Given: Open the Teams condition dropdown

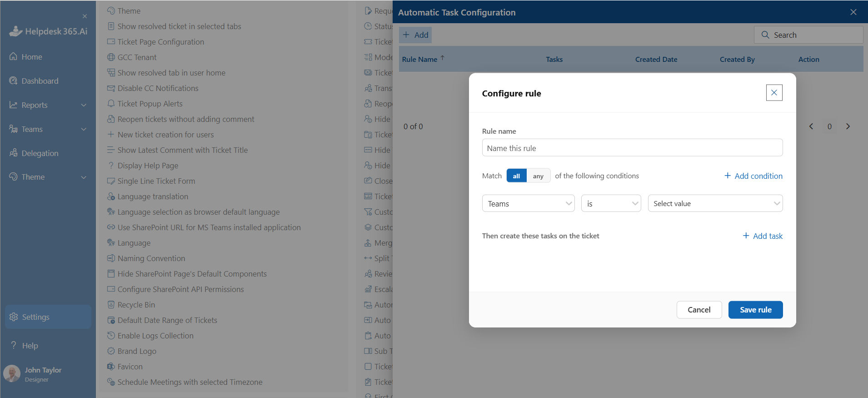Looking at the screenshot, I should pos(528,203).
